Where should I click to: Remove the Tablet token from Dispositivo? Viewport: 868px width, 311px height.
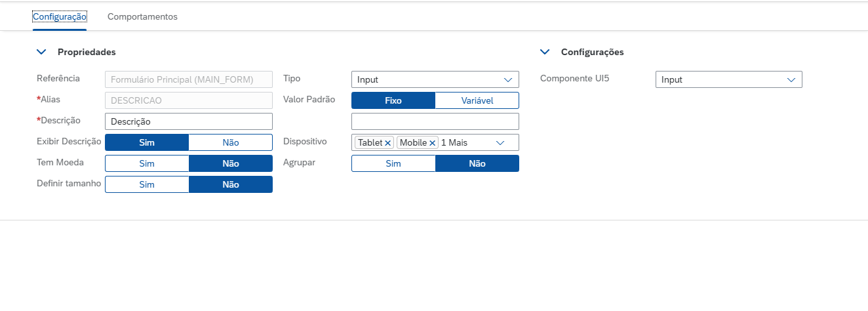pyautogui.click(x=388, y=143)
